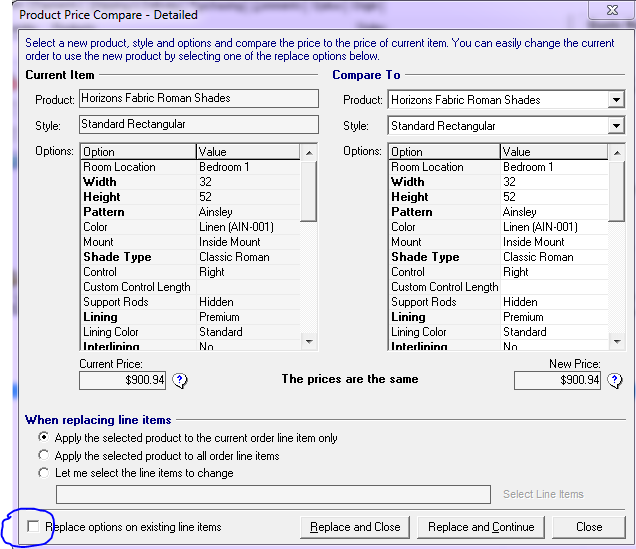Click Option column header in Current Item
636x549 pixels.
point(138,152)
